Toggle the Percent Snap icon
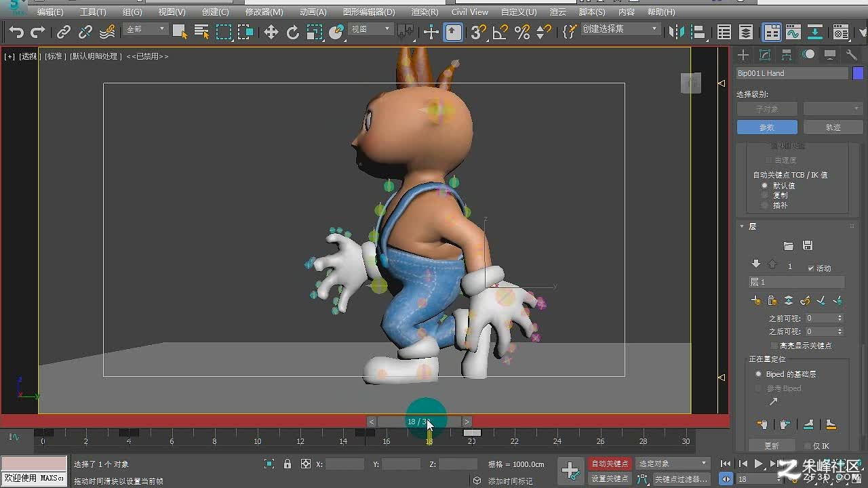This screenshot has height=488, width=868. coord(522,32)
